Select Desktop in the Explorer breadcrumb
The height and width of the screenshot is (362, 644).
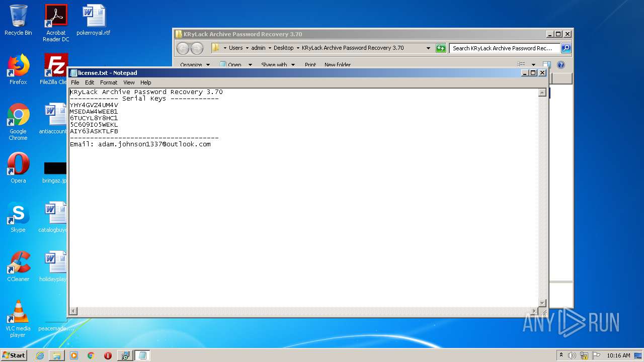[283, 48]
